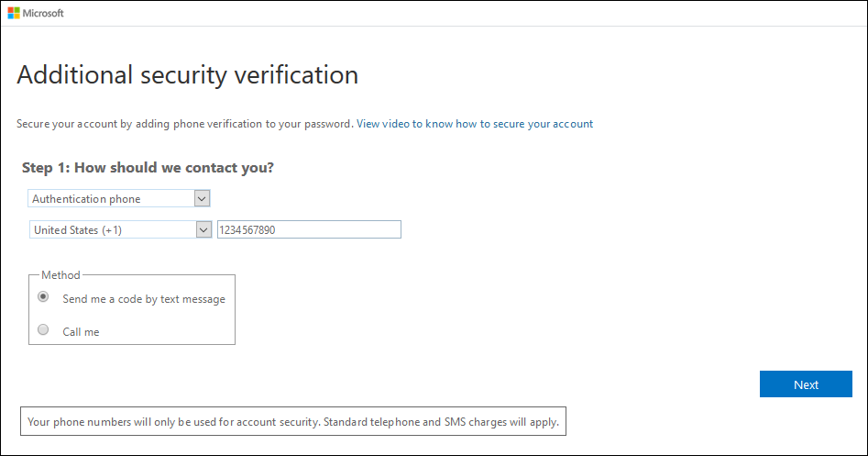
Task: Select the 'Call me' radio button
Action: click(43, 330)
